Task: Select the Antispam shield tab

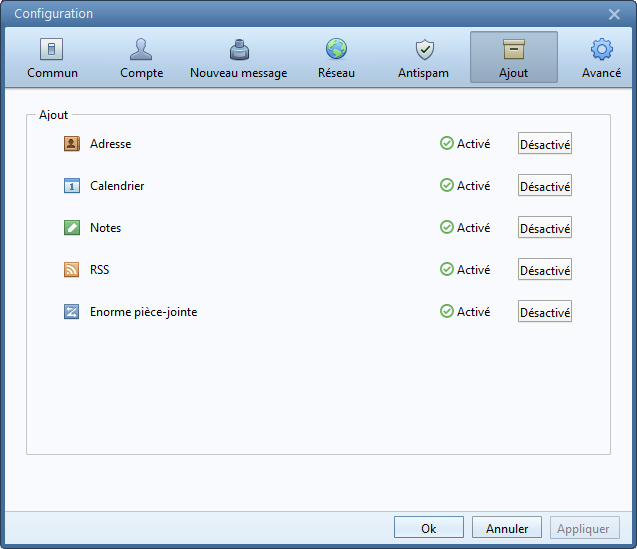Action: coord(423,58)
